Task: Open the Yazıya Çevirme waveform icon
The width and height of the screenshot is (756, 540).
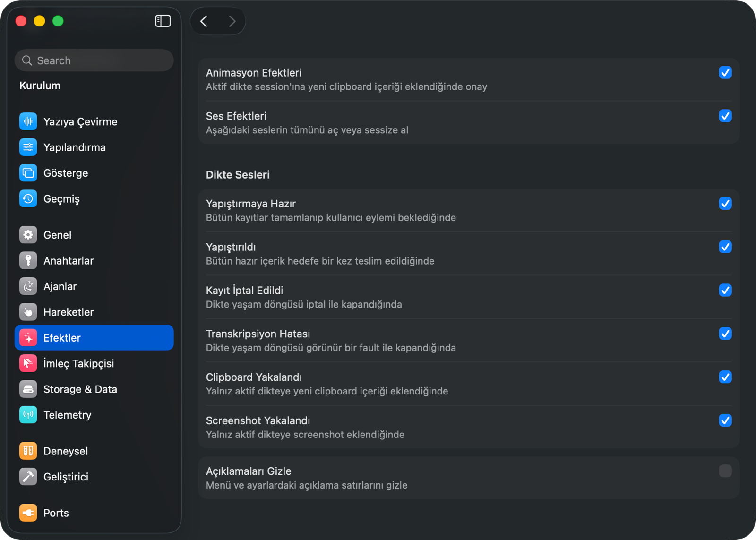Action: click(28, 121)
